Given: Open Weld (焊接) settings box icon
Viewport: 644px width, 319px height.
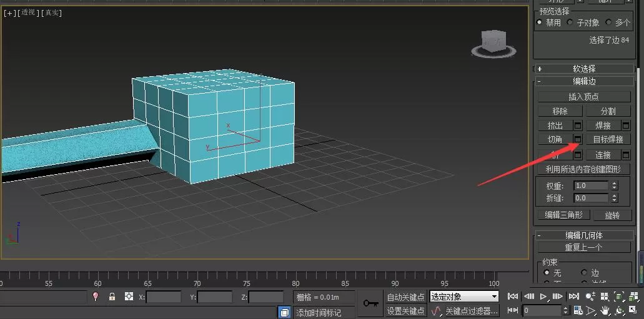Looking at the screenshot, I should (626, 125).
